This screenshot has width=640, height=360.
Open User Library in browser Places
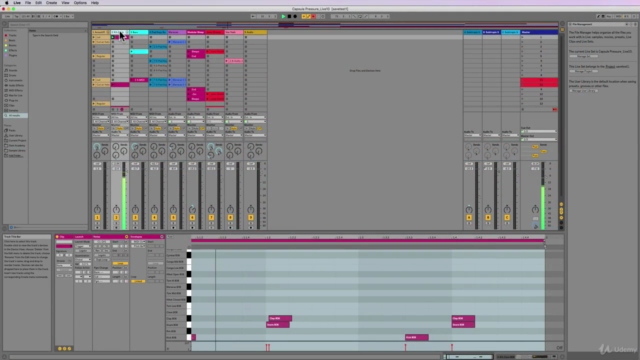point(16,136)
